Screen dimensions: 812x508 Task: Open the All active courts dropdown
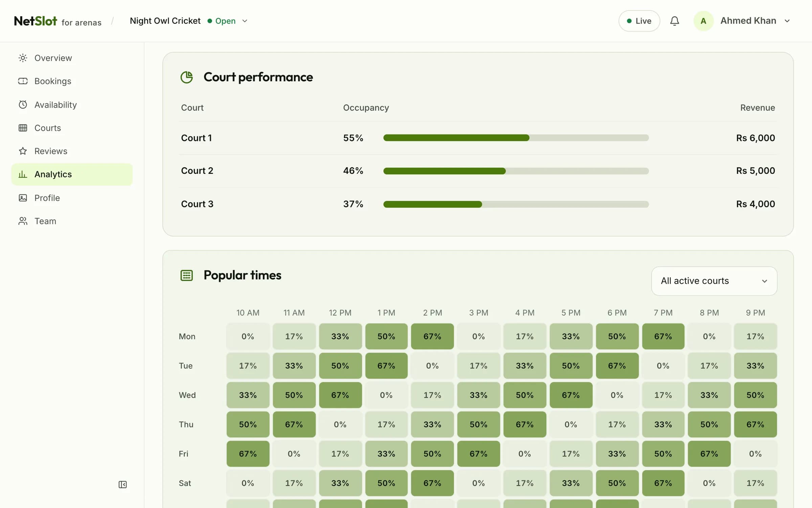click(x=714, y=281)
